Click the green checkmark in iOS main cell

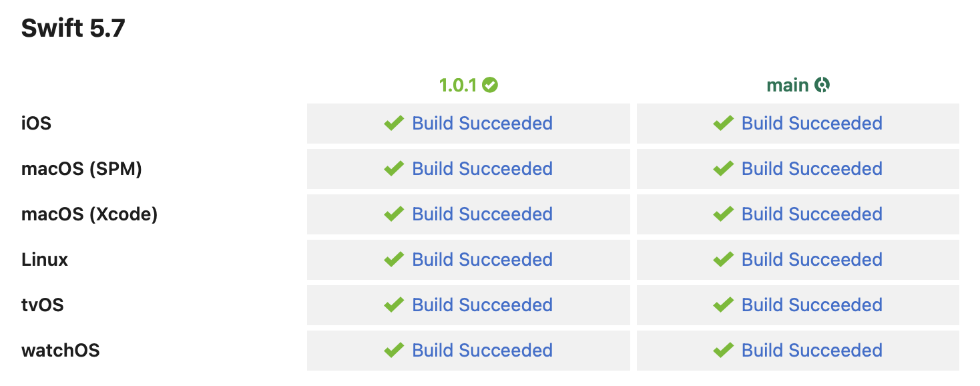click(x=723, y=123)
